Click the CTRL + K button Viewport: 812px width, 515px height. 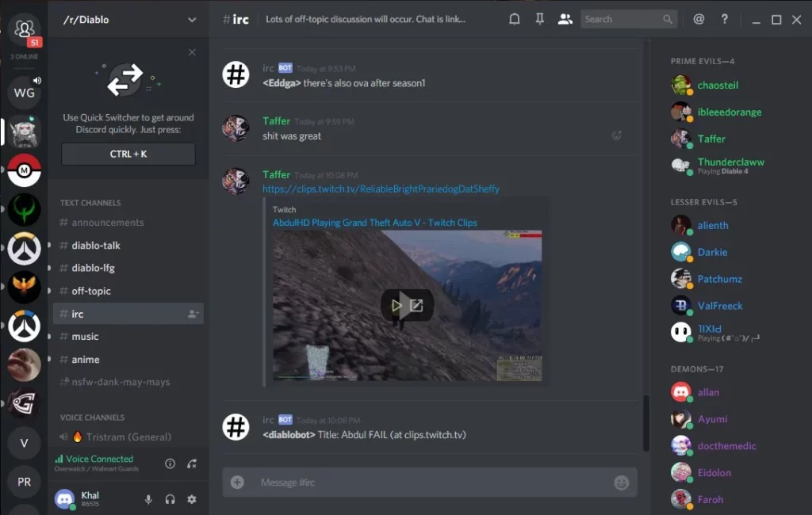coord(128,154)
